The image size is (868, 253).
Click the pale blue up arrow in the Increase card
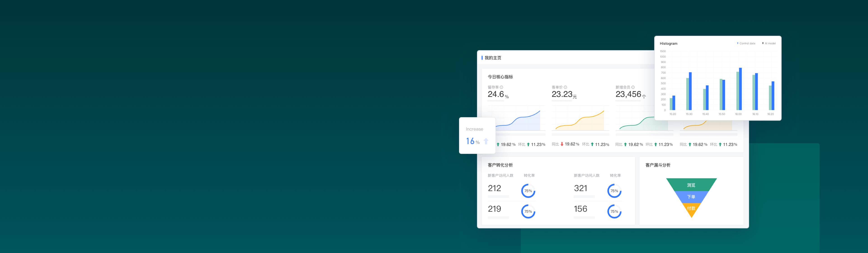click(486, 141)
